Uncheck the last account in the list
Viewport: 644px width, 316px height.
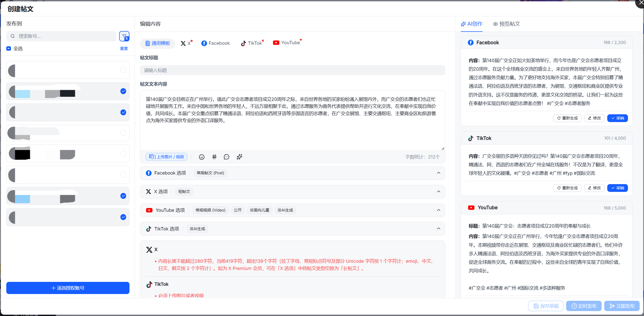[123, 217]
